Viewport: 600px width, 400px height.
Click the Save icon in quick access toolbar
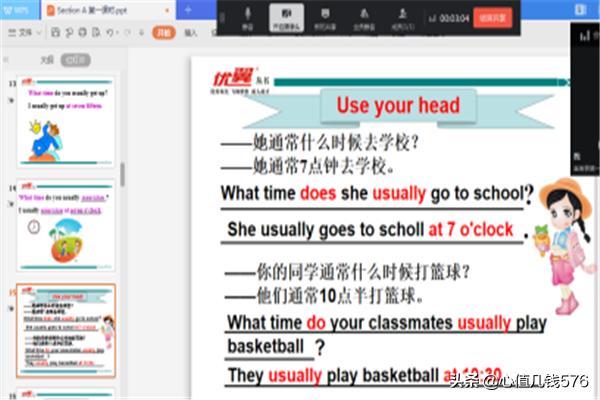pos(55,33)
